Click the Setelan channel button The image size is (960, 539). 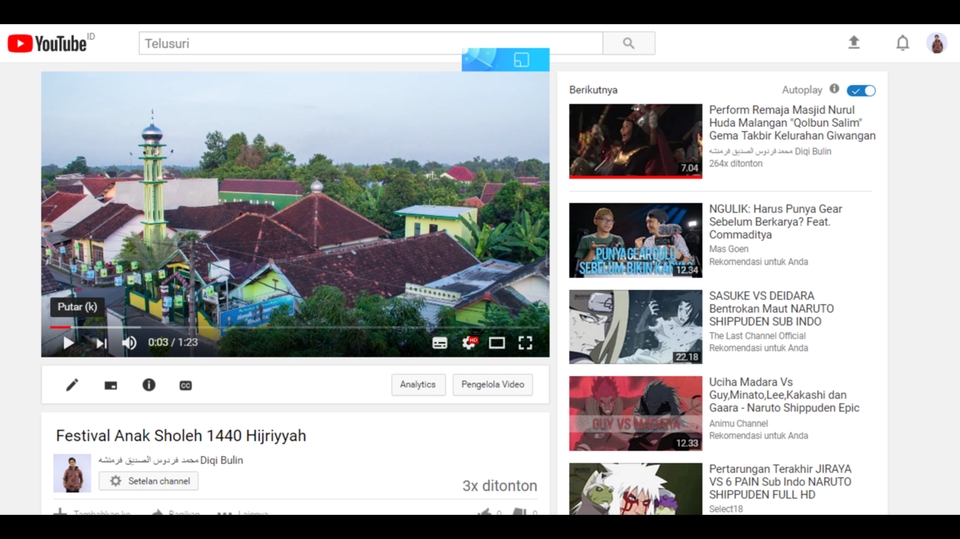(x=149, y=481)
